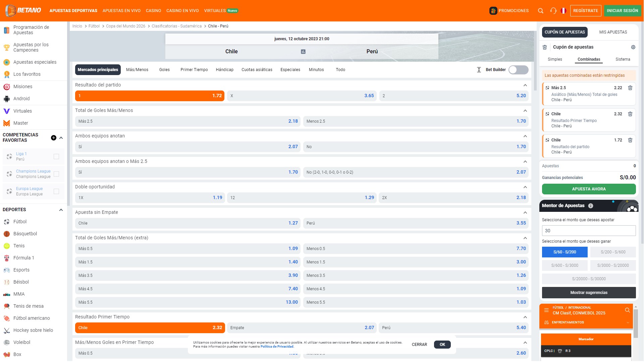Remove the Más 2.5 bet from coupon
The image size is (644, 362).
coord(630,88)
